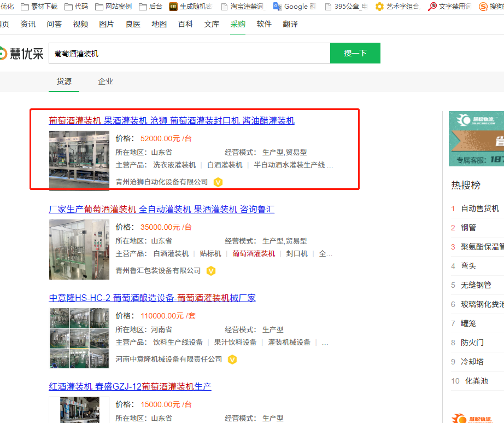504x423 pixels.
Task: Open hot search 罐笼
Action: pos(468,323)
